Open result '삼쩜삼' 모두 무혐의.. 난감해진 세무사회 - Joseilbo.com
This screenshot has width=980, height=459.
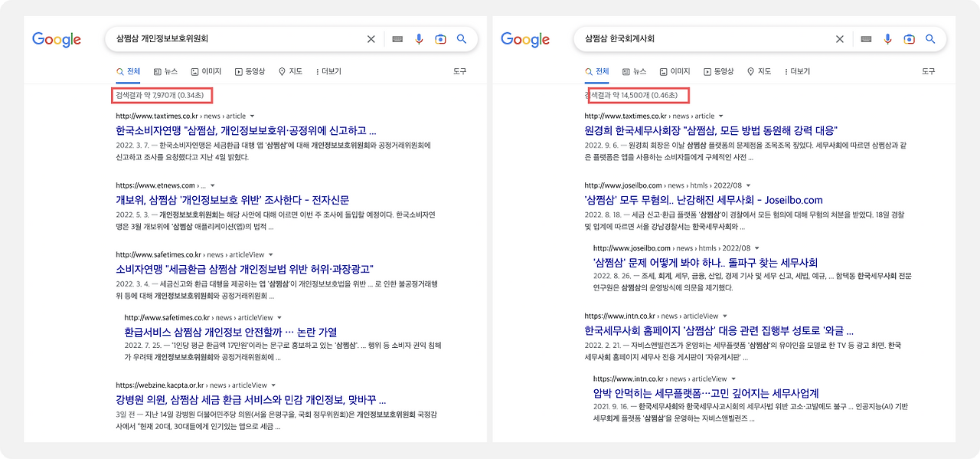704,200
